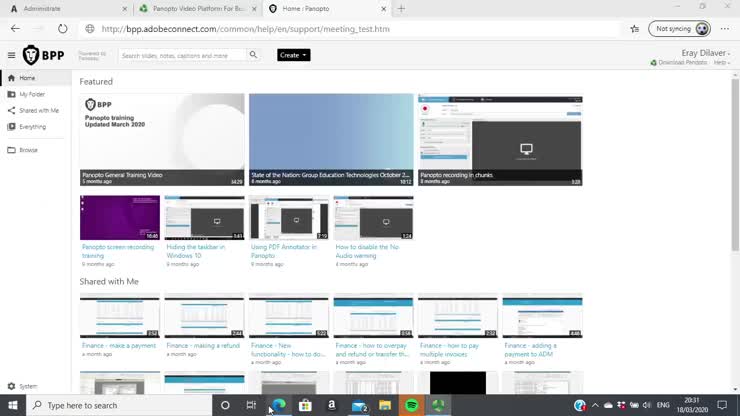This screenshot has width=740, height=416.
Task: Expand the Create dropdown
Action: pyautogui.click(x=293, y=55)
